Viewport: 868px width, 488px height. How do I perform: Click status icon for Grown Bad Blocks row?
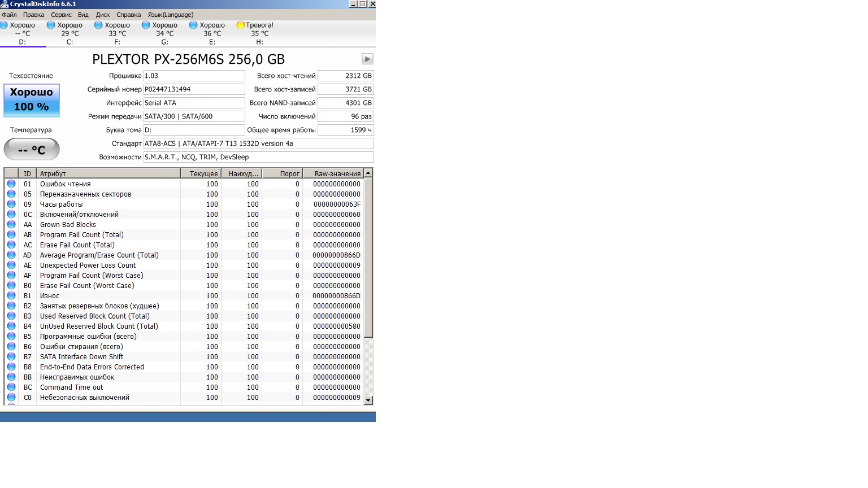[11, 224]
